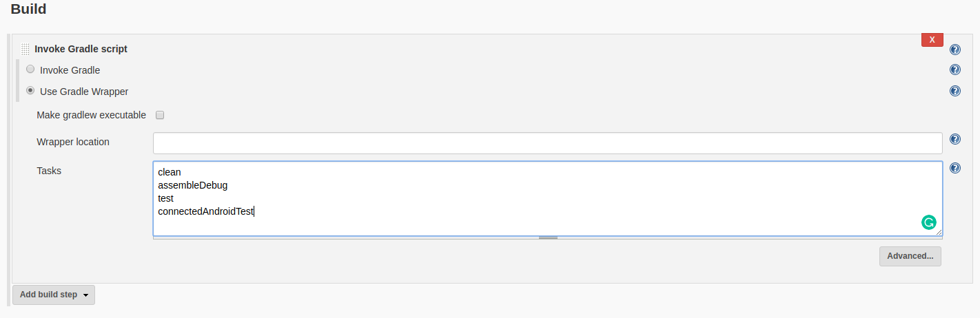Click the resize bar below Tasks textarea
980x318 pixels.
click(x=548, y=237)
